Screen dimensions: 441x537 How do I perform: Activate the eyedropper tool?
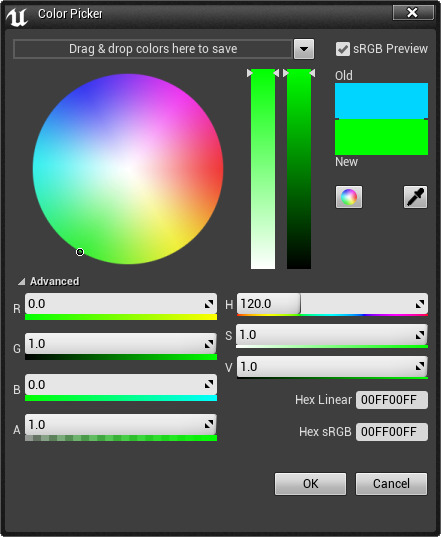415,197
